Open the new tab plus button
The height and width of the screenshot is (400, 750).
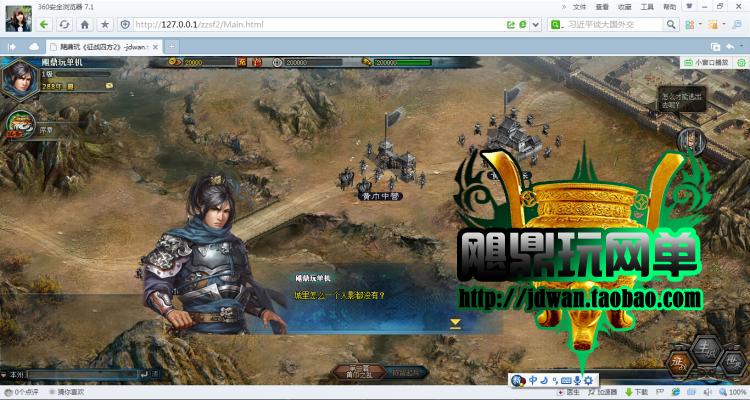pyautogui.click(x=171, y=46)
